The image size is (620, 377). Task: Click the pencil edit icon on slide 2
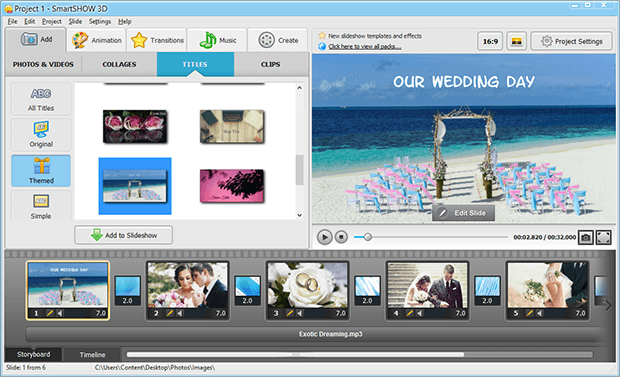point(169,313)
